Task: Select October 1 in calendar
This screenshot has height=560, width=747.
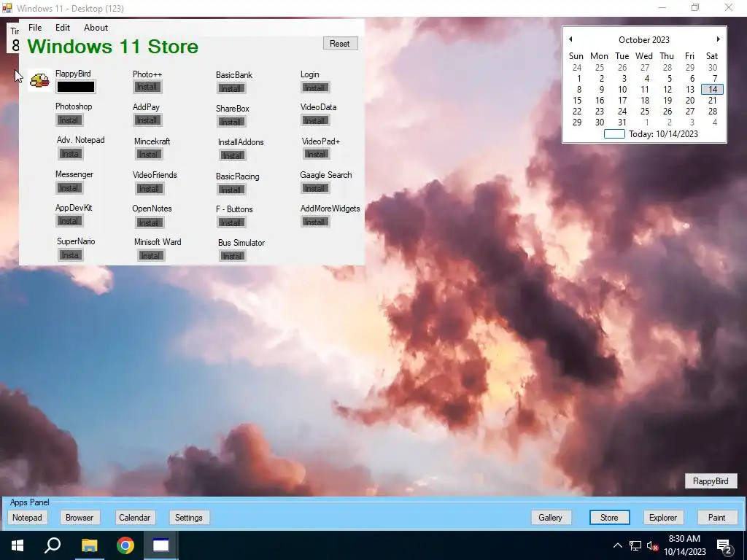Action: tap(578, 79)
